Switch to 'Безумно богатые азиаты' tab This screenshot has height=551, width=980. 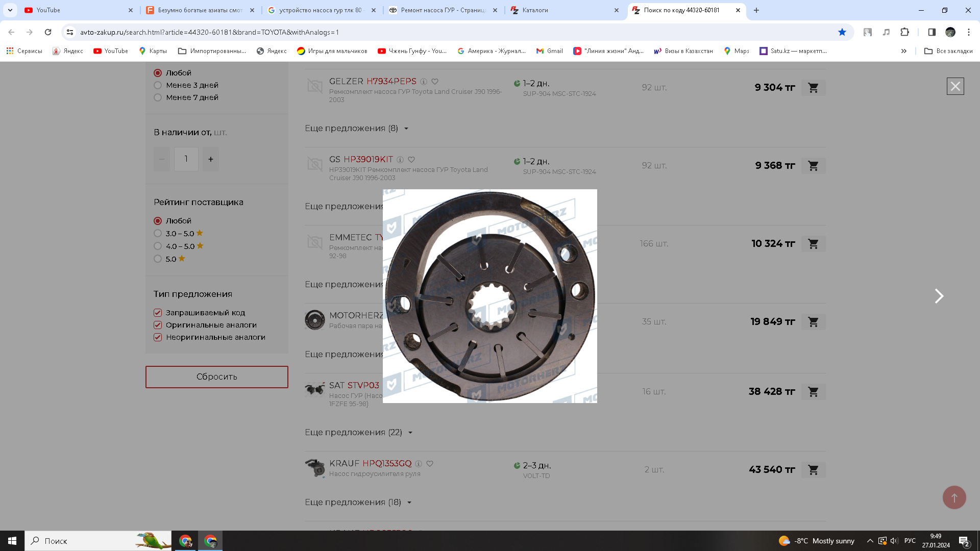click(201, 10)
